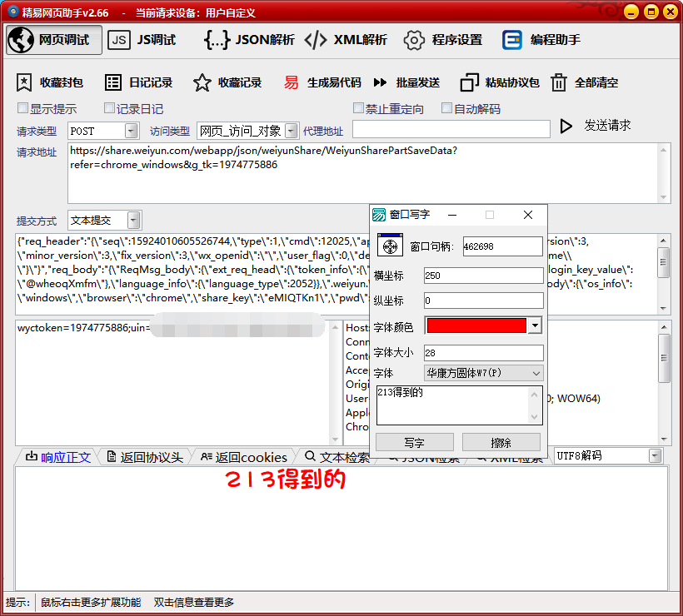Click 批量发送 fast-forward icon

(381, 82)
